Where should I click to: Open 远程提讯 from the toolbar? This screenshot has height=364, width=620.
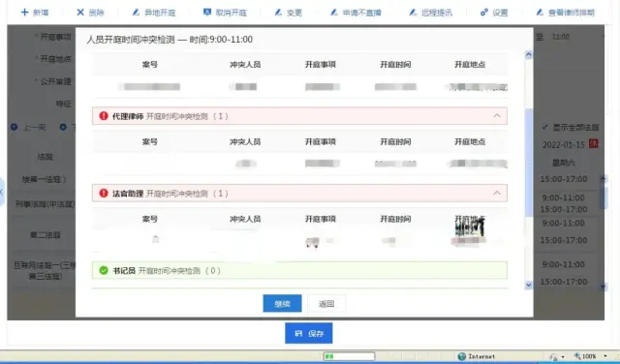430,13
